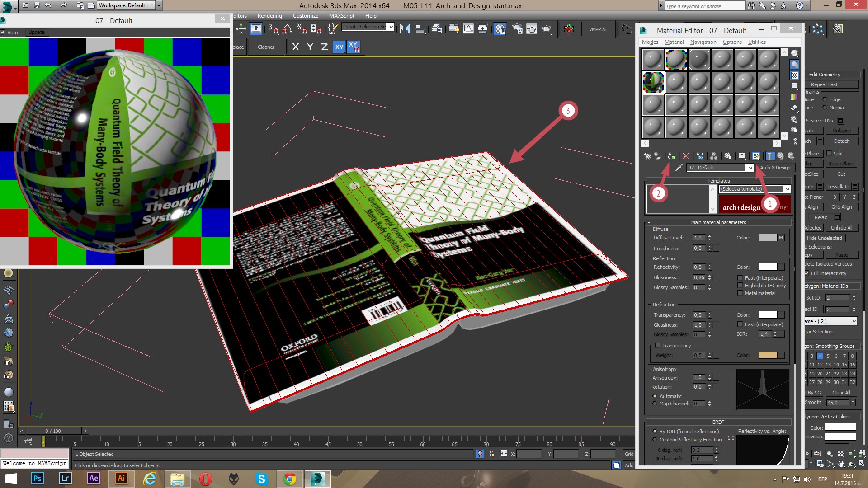Pick material from object eyedropper
The image size is (868, 488).
679,168
